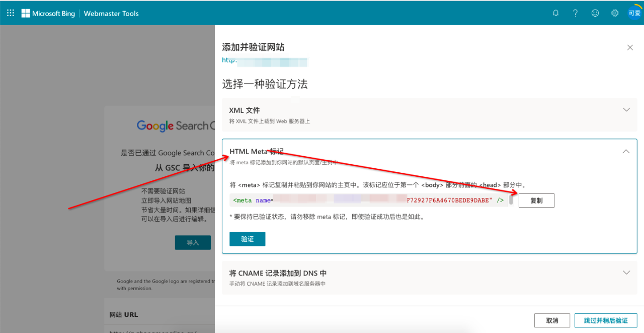This screenshot has height=333, width=644.
Task: Click 跳过并稍后验证 button
Action: (606, 320)
